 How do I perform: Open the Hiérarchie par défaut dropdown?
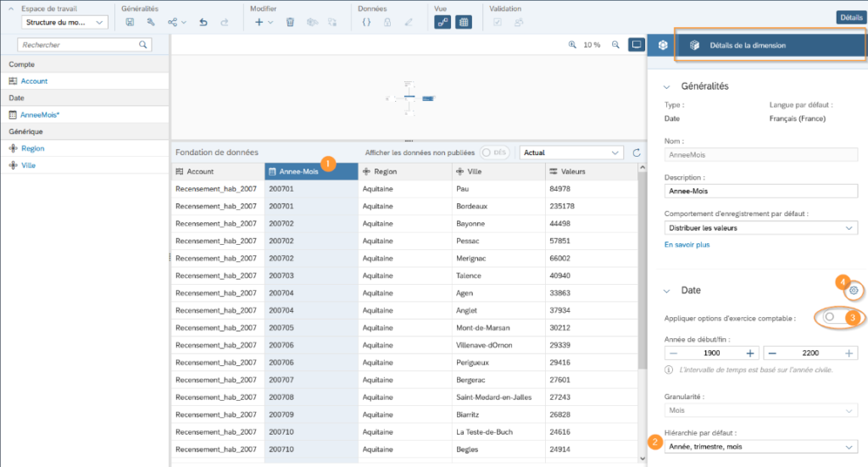[760, 447]
